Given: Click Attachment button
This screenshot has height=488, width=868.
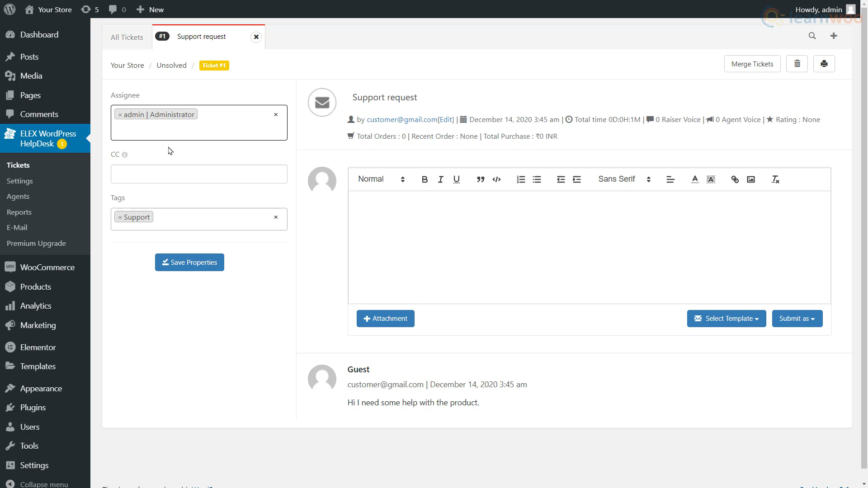Looking at the screenshot, I should [386, 319].
